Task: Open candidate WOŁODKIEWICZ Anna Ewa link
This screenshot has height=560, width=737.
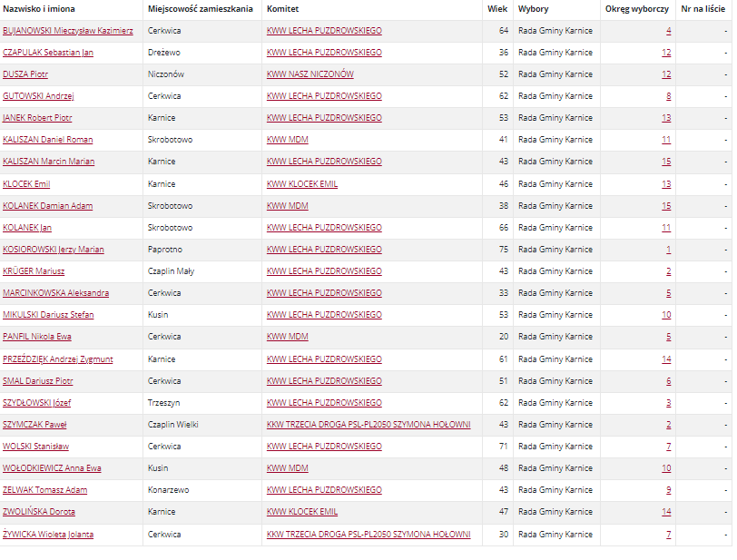Action: click(x=52, y=468)
